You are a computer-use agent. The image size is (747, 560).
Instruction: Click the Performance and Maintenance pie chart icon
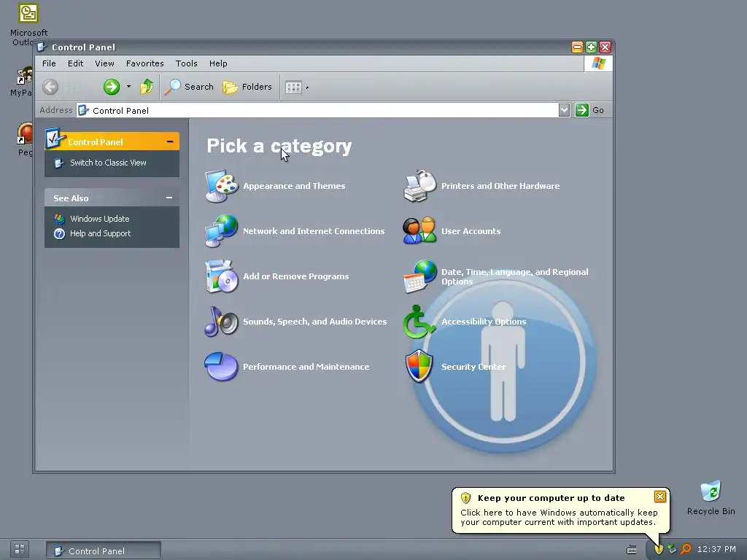click(x=222, y=367)
